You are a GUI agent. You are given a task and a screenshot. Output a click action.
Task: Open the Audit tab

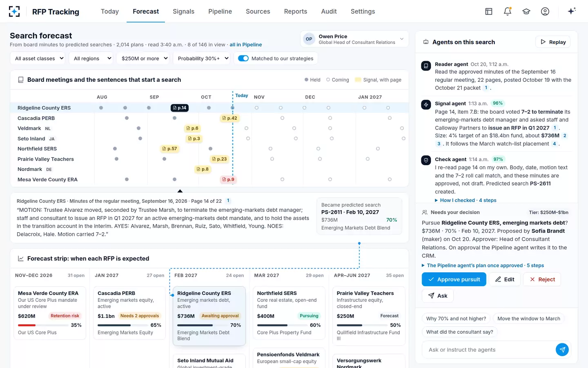(x=329, y=11)
